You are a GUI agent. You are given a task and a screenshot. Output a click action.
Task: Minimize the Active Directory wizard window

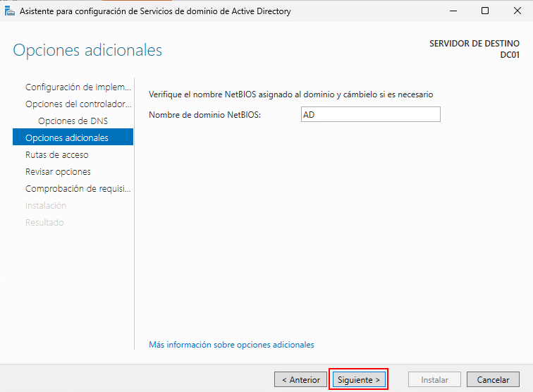[453, 11]
